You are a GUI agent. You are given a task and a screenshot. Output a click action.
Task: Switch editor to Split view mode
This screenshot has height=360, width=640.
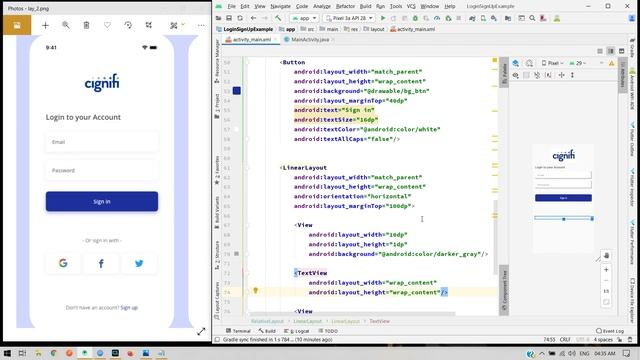coord(611,51)
